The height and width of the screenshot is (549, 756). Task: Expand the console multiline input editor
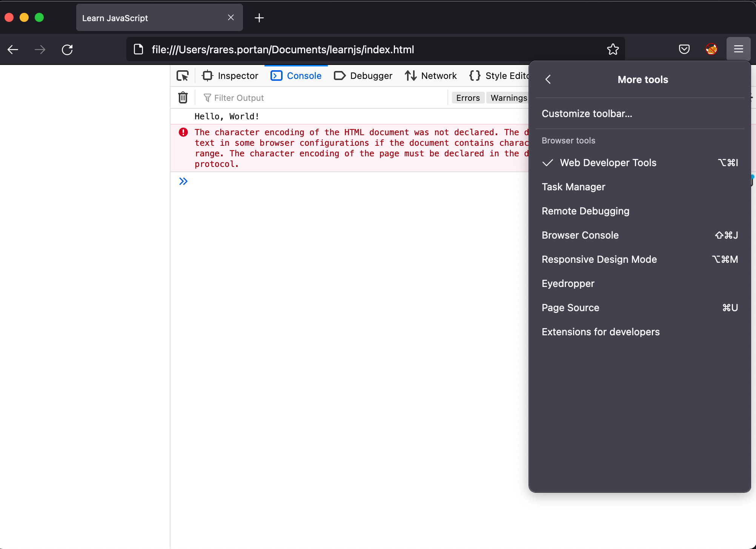click(183, 181)
